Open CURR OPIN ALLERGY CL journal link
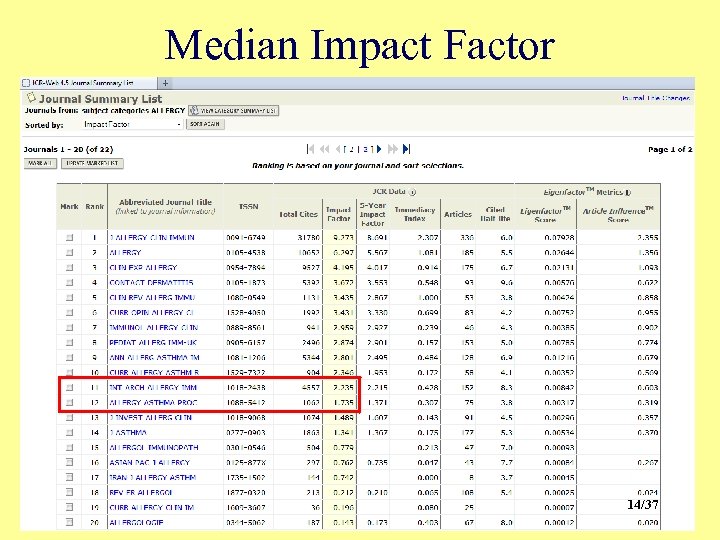The width and height of the screenshot is (720, 540). (152, 313)
